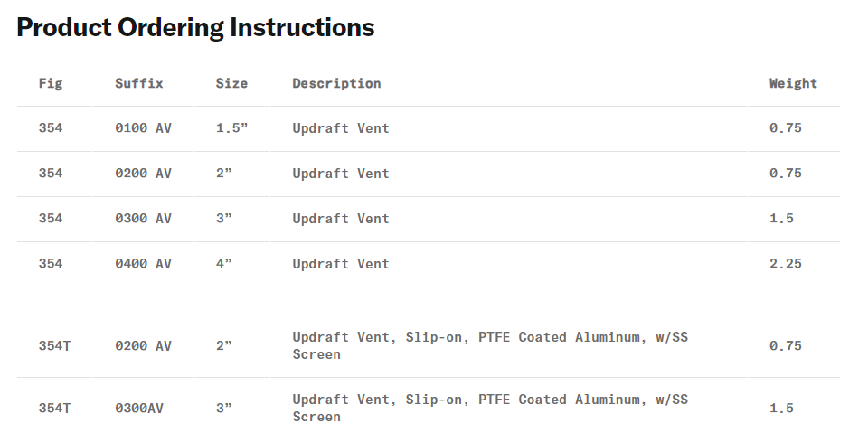Click the Description column header
This screenshot has height=433, width=868.
336,83
